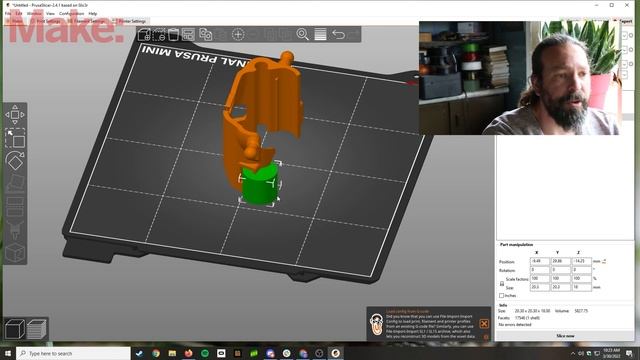Open the View menu
640x360 pixels.
pos(50,13)
